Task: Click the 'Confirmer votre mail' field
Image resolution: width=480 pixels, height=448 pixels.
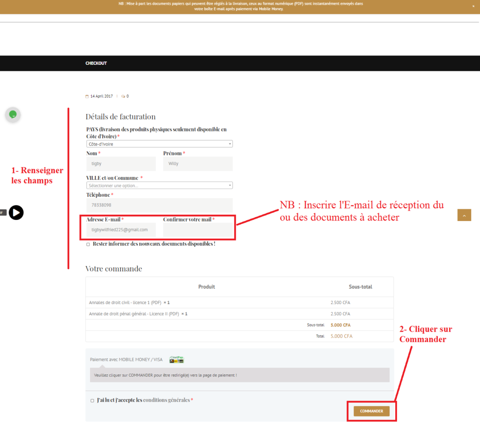Action: point(199,230)
